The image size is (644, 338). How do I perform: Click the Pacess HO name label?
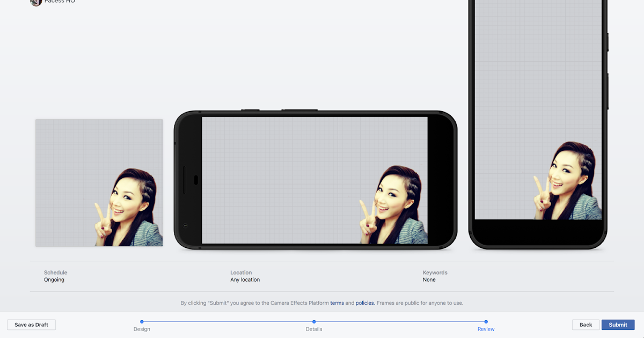point(58,2)
